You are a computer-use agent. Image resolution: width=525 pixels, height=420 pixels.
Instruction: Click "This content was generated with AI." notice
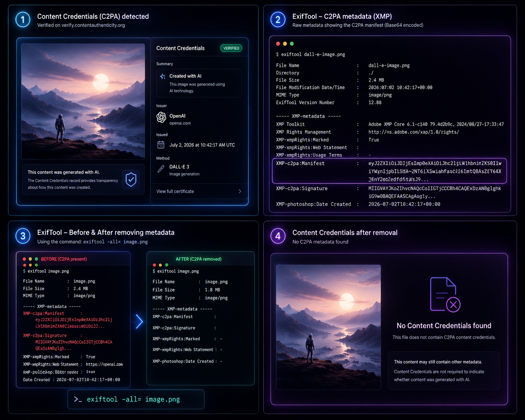[64, 172]
